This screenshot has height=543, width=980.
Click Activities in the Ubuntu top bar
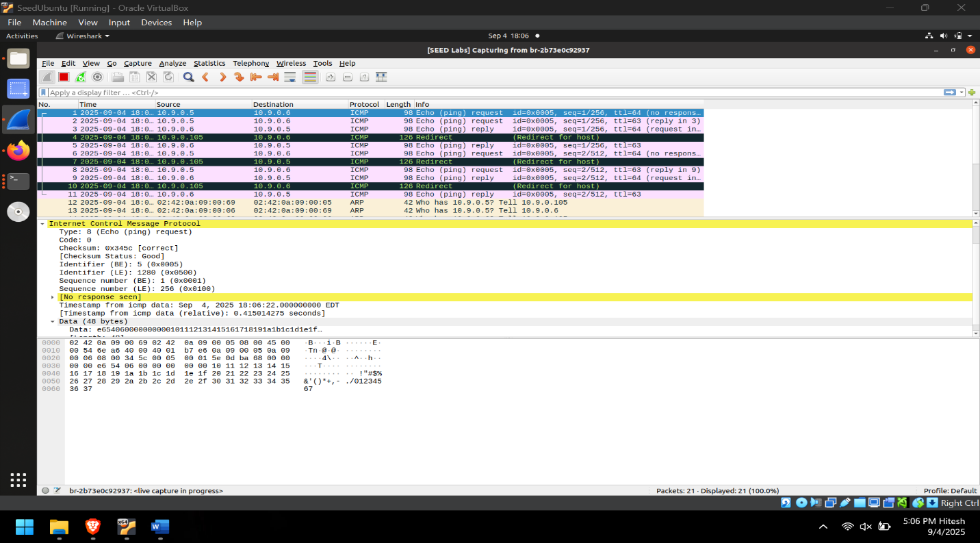coord(22,36)
